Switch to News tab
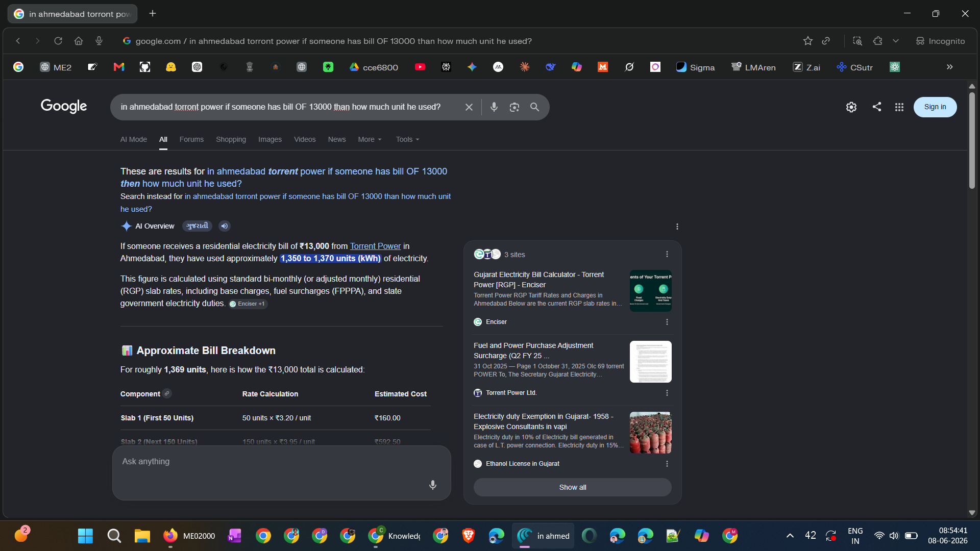 click(337, 139)
